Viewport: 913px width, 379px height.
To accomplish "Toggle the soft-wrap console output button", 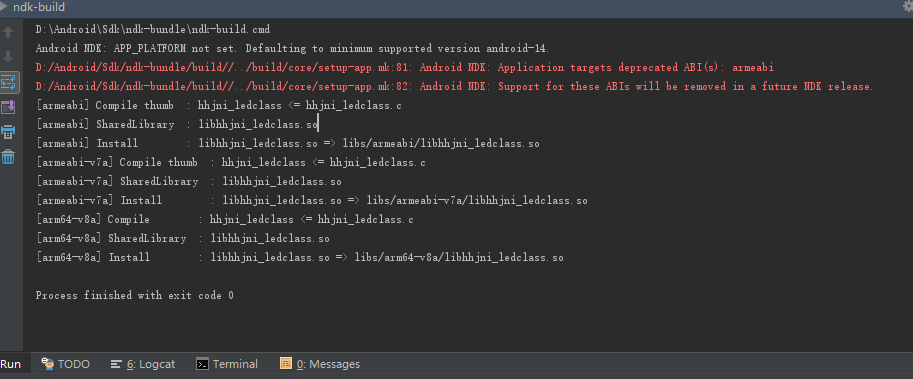I will point(9,82).
